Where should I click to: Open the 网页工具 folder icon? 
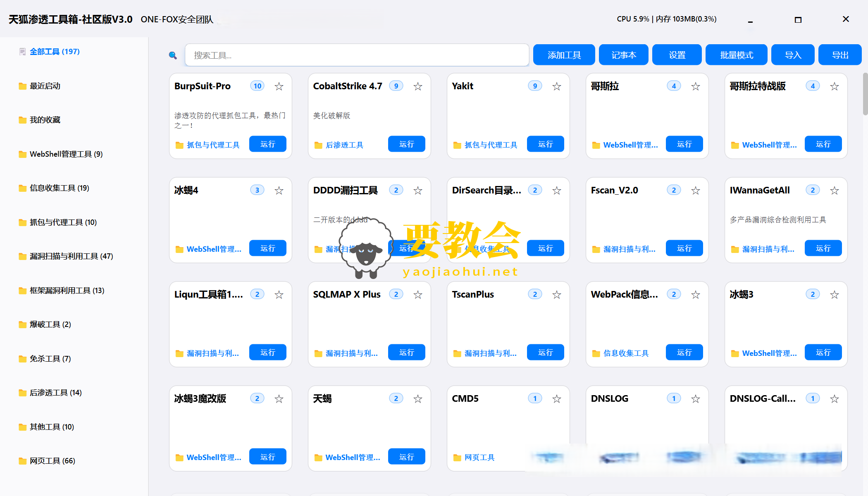[x=23, y=460]
